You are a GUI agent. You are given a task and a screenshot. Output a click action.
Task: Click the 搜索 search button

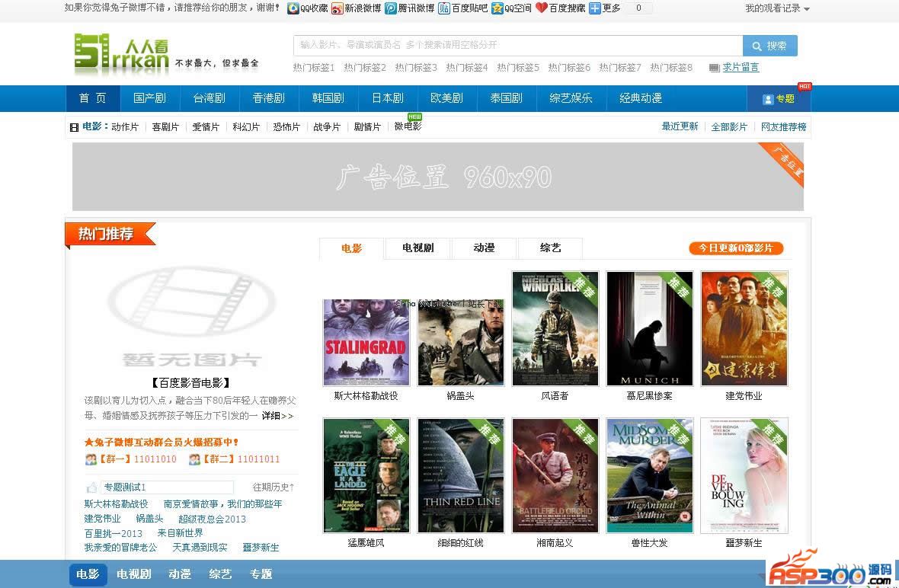[x=770, y=46]
